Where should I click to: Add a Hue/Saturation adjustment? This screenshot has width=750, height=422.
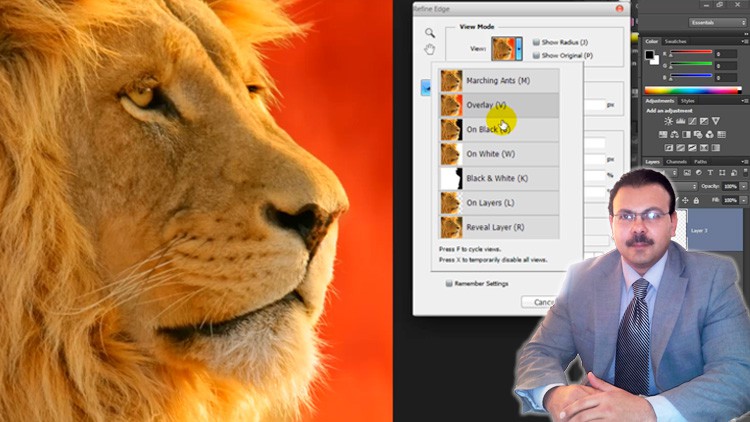point(663,134)
